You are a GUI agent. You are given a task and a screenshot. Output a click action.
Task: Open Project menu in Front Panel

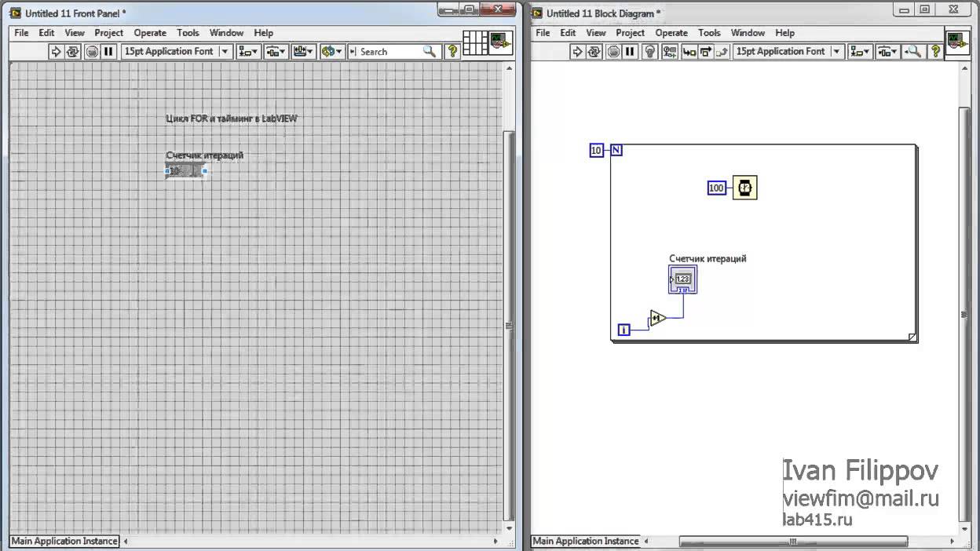pos(109,33)
